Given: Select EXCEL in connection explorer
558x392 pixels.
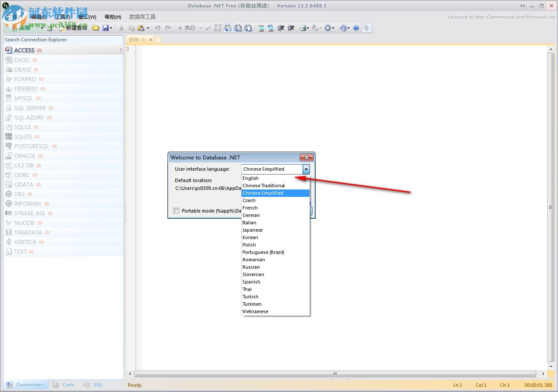Looking at the screenshot, I should pos(64,60).
